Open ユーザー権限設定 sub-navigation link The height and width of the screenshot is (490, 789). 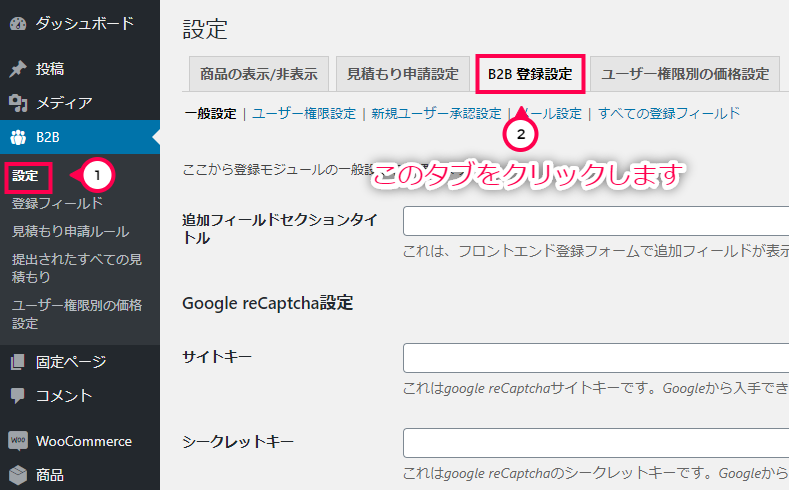tap(304, 114)
